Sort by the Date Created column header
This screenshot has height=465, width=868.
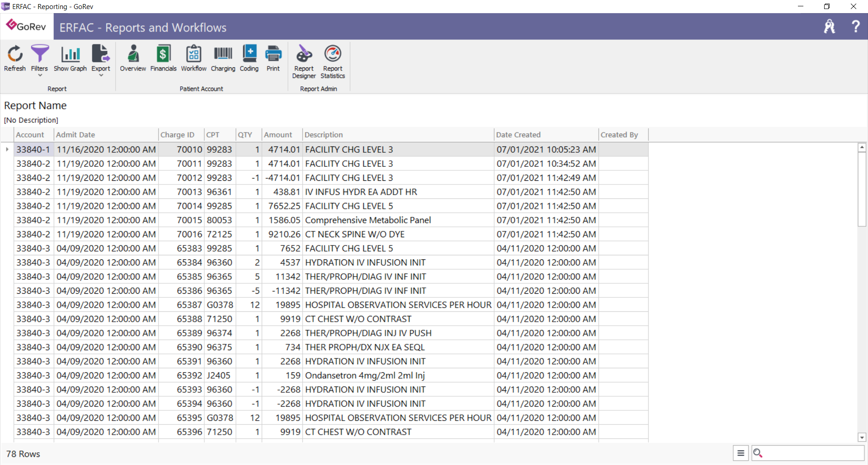(x=546, y=135)
